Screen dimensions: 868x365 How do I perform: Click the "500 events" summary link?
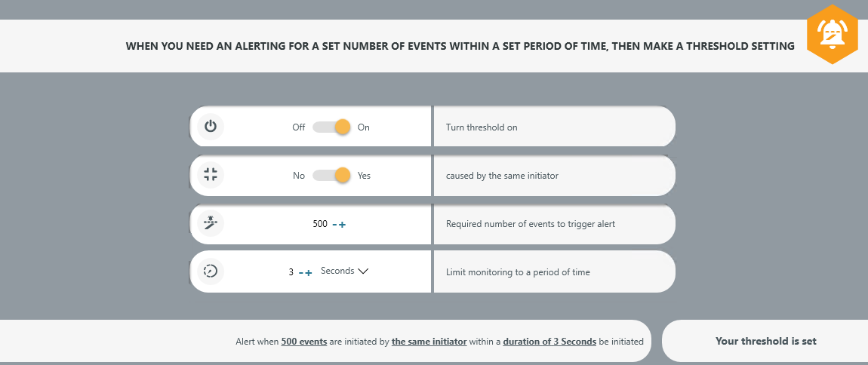tap(303, 342)
